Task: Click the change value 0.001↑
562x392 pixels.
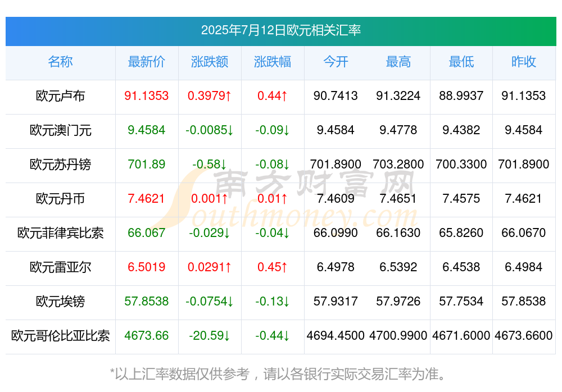Action: (x=209, y=198)
